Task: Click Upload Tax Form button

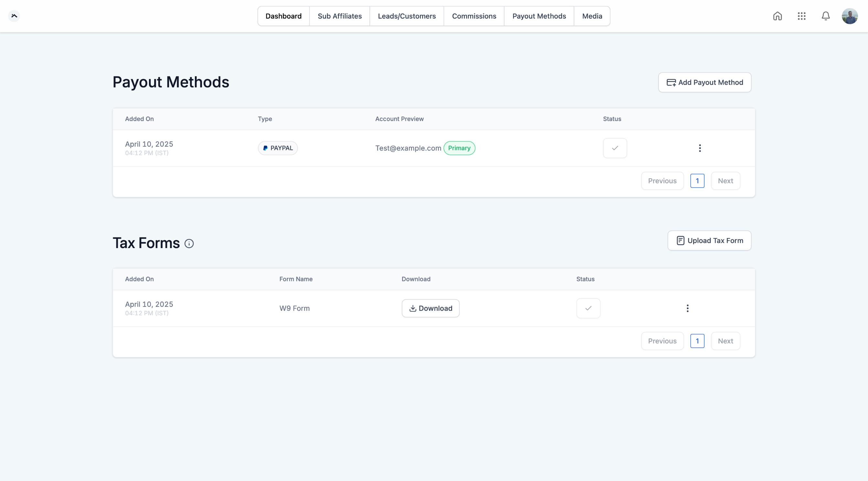Action: point(709,240)
